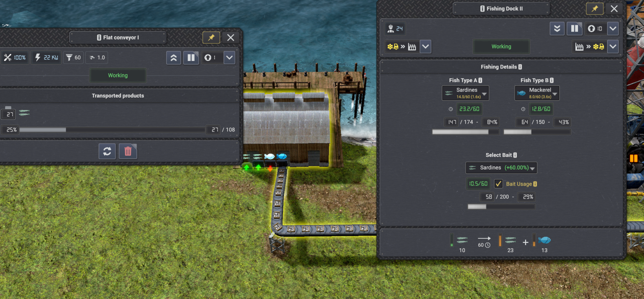Expand the Select Bait Sardines dropdown
Screen dimensions: 644x299
pyautogui.click(x=501, y=168)
